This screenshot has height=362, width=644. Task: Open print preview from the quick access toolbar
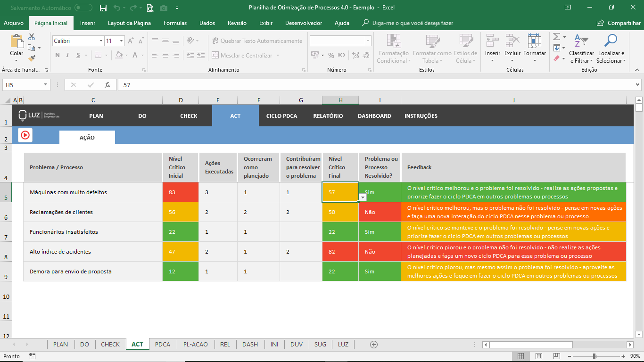tap(150, 8)
